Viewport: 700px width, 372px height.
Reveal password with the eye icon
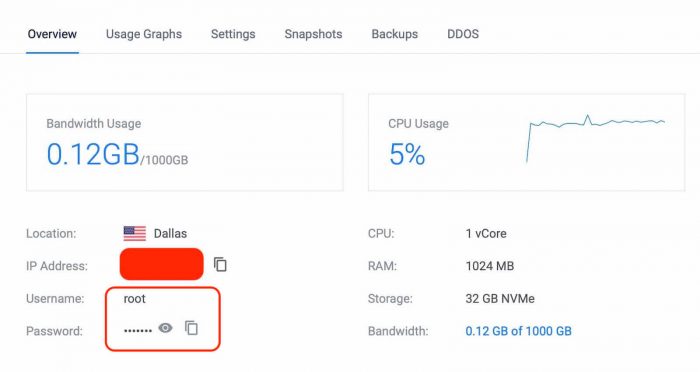point(165,328)
